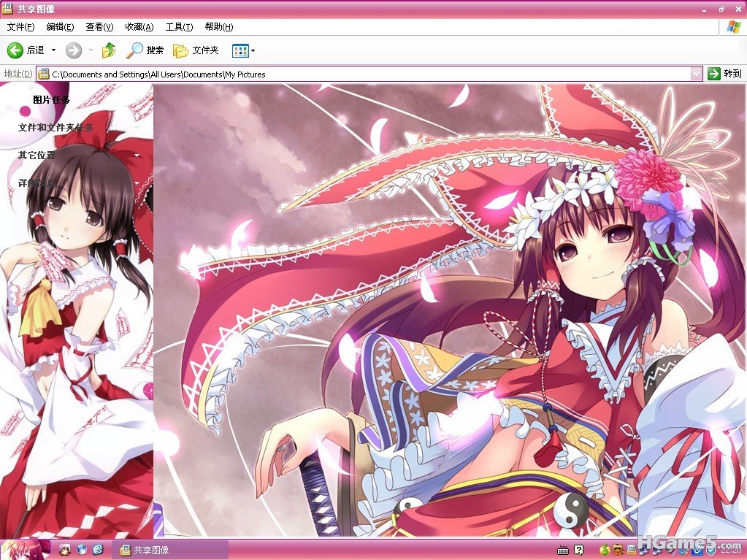This screenshot has height=560, width=747.
Task: Click the yellow device tray icon
Action: pos(632,551)
